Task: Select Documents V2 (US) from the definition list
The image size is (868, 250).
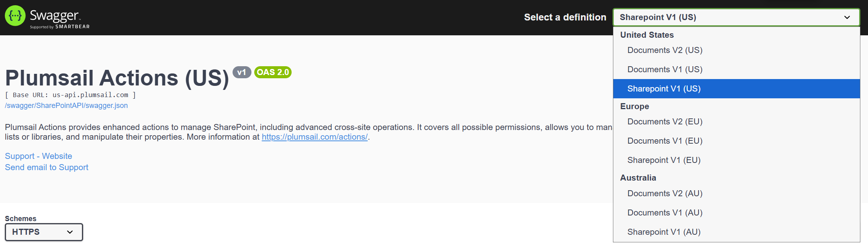Action: (x=665, y=50)
